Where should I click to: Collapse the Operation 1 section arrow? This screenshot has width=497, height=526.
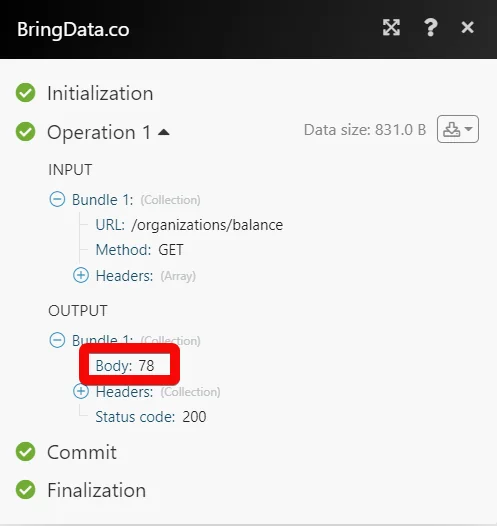(x=164, y=132)
